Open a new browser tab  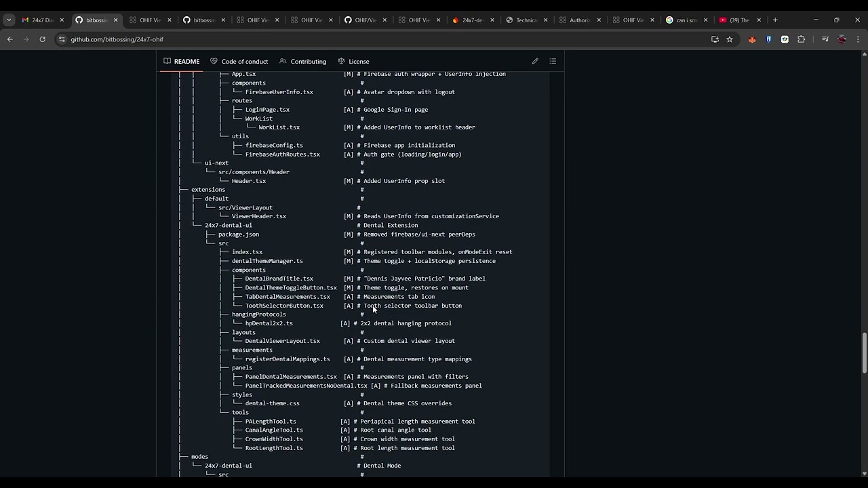(775, 20)
